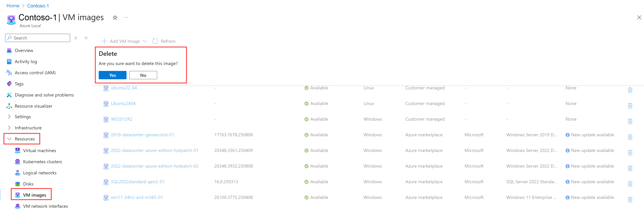Click trash icon for 2022-datacenter-azure-edition-hotpatch-02

630,168
